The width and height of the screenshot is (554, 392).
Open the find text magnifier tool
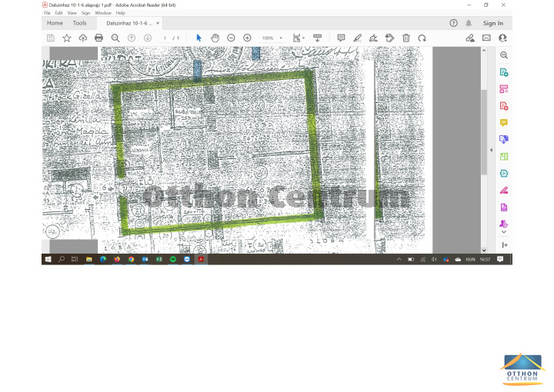115,38
